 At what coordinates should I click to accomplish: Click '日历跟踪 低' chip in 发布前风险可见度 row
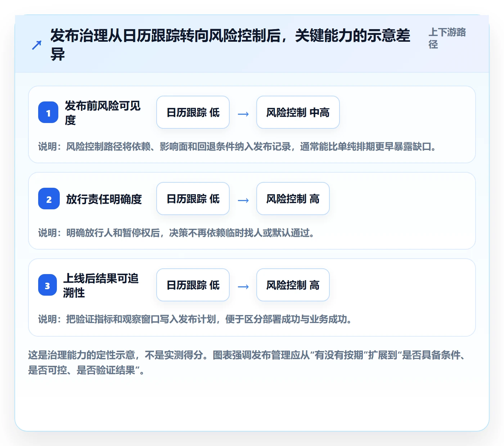[193, 112]
